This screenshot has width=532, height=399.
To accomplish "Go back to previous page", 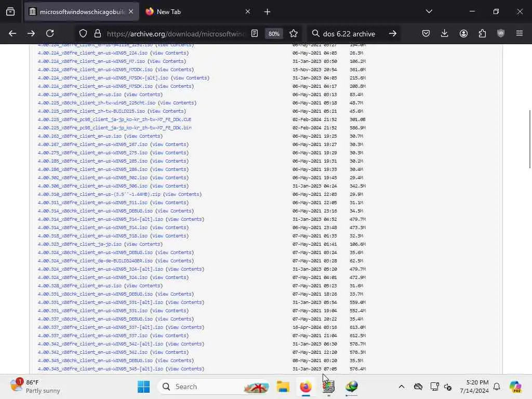I will tap(12, 33).
